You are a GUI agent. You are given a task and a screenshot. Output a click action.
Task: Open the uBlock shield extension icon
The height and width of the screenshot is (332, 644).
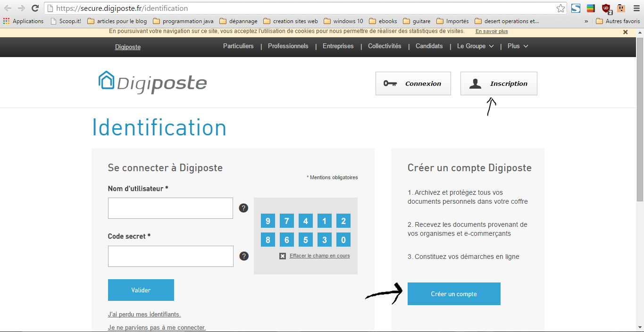click(606, 8)
